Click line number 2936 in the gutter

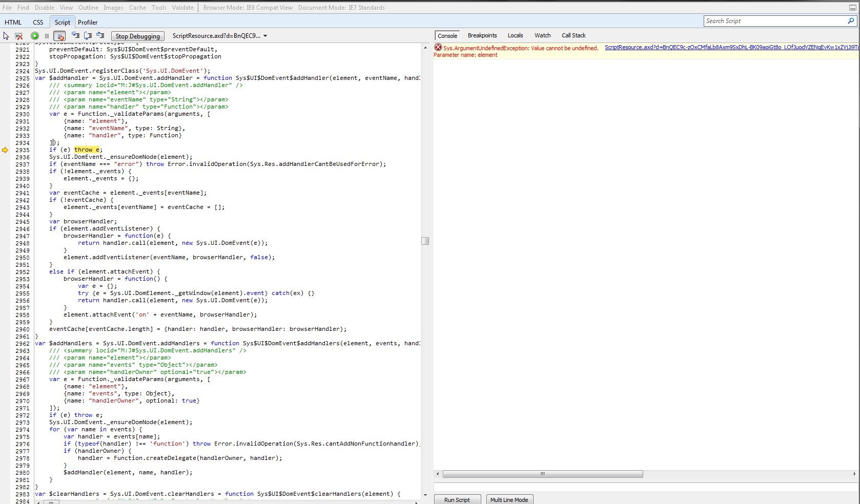click(x=22, y=157)
